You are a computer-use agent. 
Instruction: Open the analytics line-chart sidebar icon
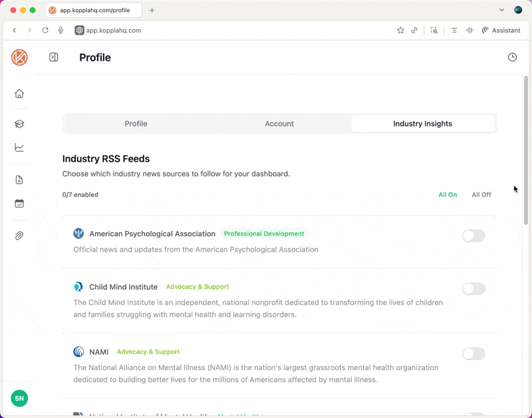point(19,148)
